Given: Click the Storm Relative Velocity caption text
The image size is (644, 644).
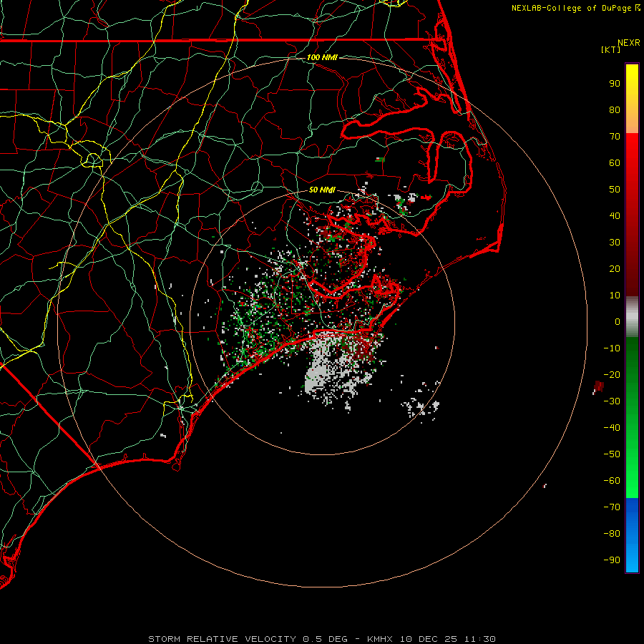Looking at the screenshot, I should pyautogui.click(x=322, y=639).
